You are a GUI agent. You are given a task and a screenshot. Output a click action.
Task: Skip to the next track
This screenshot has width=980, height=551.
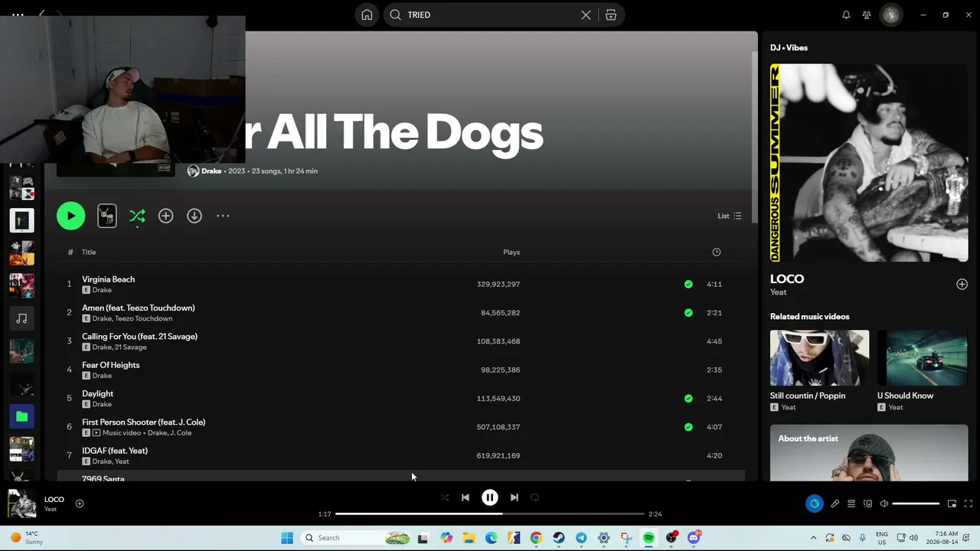pyautogui.click(x=514, y=497)
